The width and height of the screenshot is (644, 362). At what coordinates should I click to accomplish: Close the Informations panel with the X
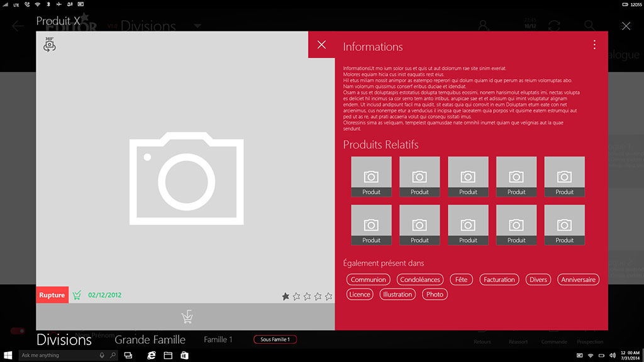point(321,45)
